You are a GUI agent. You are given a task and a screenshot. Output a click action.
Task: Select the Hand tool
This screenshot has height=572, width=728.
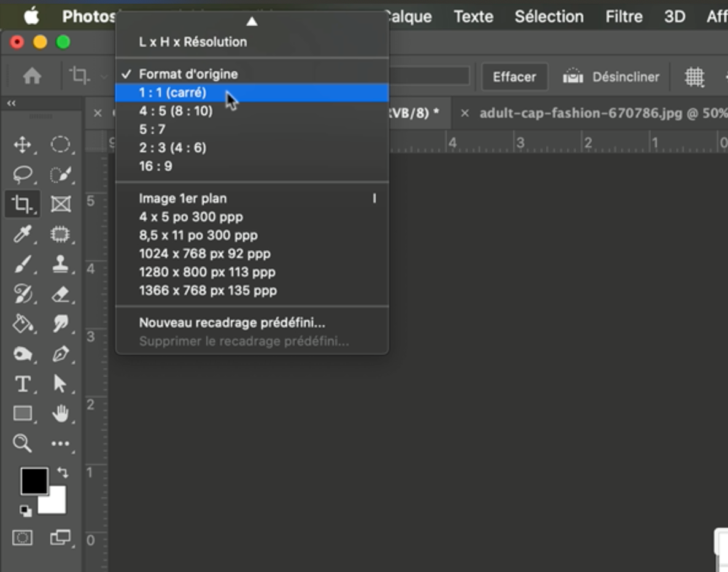click(60, 413)
